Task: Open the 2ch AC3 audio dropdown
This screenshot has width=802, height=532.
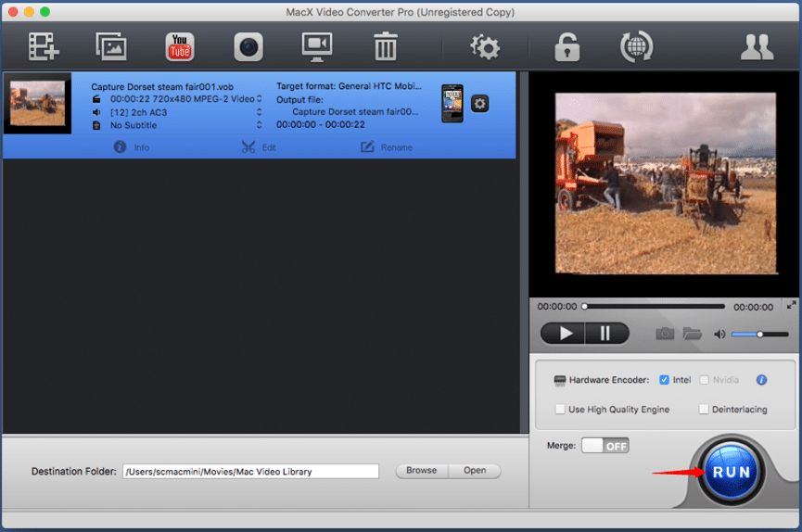Action: 260,112
